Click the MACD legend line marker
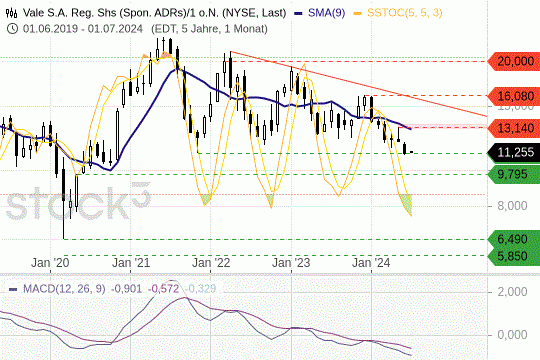Screen dimensions: 540x360 (13, 289)
